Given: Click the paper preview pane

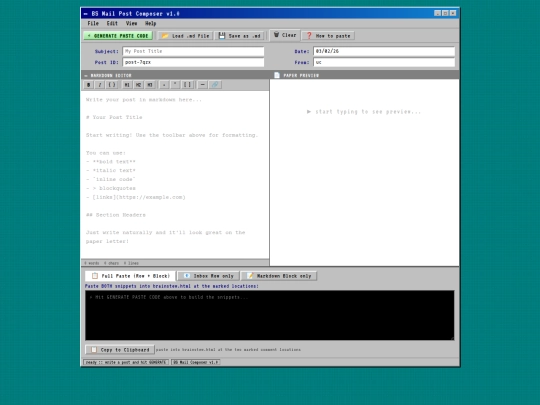Looking at the screenshot, I should tap(364, 172).
